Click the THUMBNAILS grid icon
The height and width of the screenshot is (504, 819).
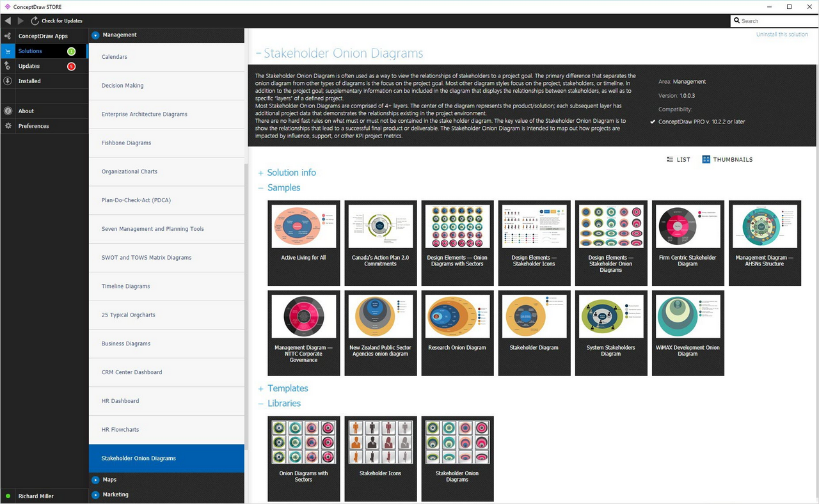coord(706,159)
